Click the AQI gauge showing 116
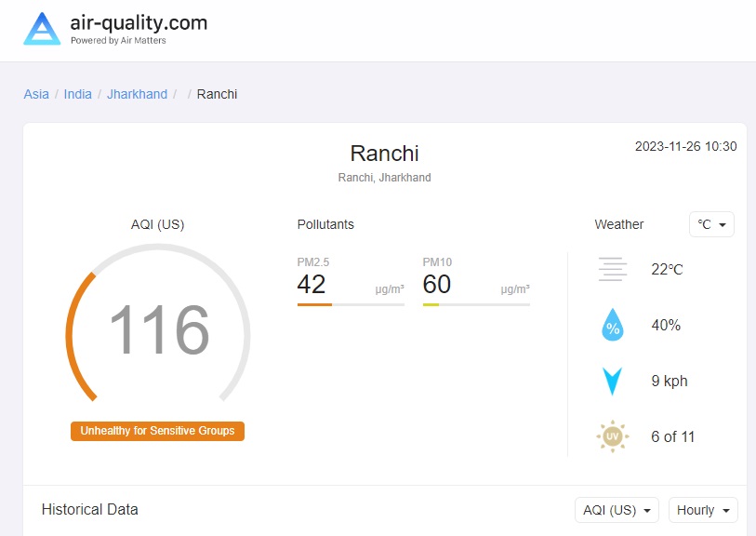 coord(158,324)
